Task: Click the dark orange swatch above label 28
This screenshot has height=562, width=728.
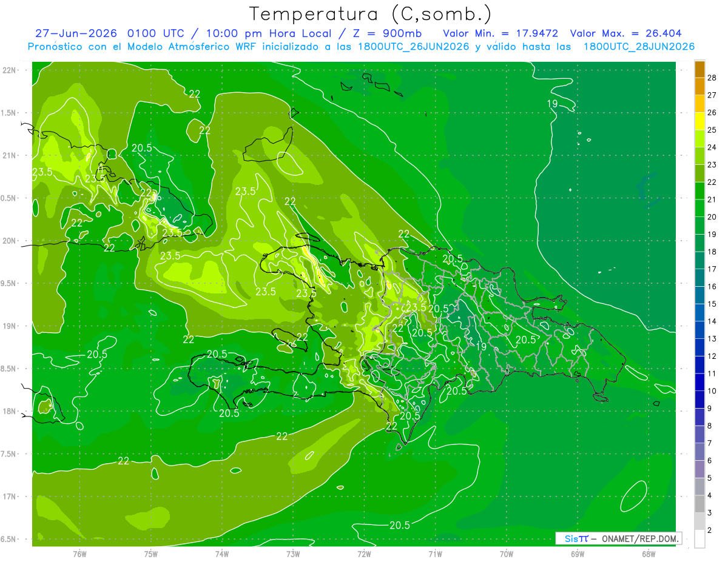Action: point(699,69)
